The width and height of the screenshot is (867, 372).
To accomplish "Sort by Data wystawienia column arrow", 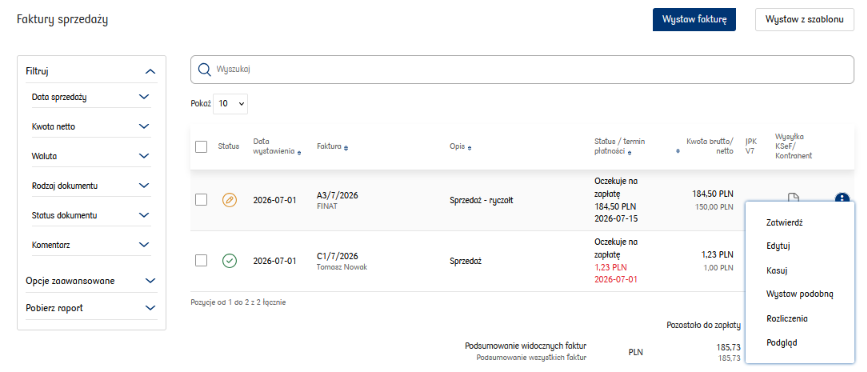I will click(x=299, y=153).
